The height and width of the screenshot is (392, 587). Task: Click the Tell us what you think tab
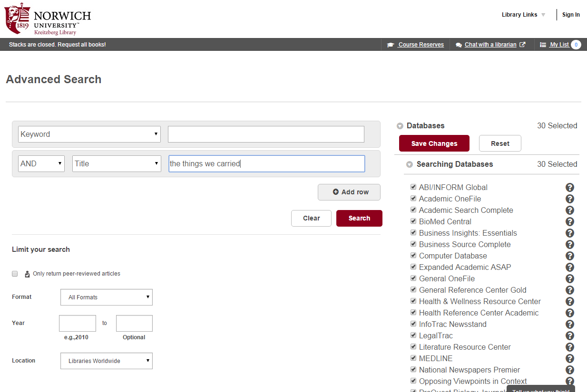(x=540, y=390)
